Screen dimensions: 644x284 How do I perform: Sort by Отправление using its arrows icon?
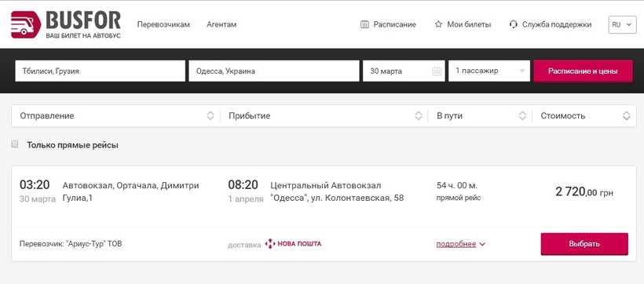[210, 116]
